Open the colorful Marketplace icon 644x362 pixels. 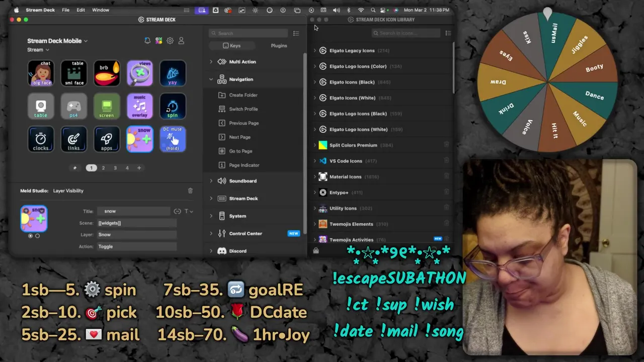pos(159,41)
